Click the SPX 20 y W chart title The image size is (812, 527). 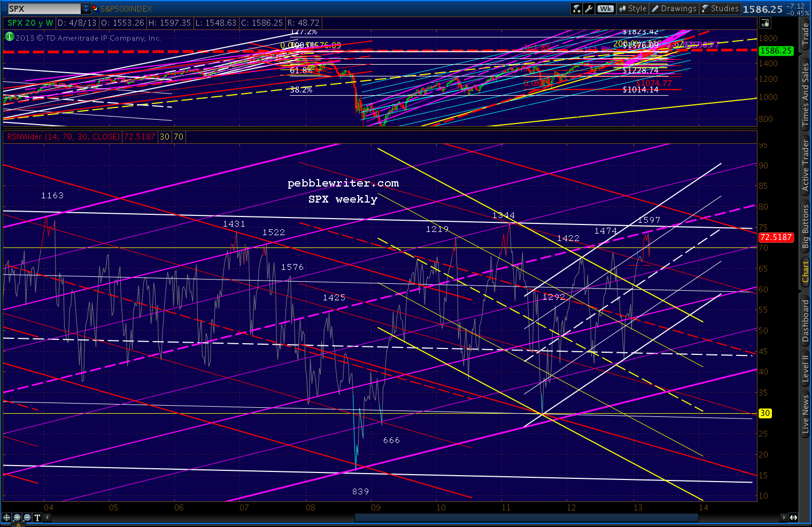point(30,23)
